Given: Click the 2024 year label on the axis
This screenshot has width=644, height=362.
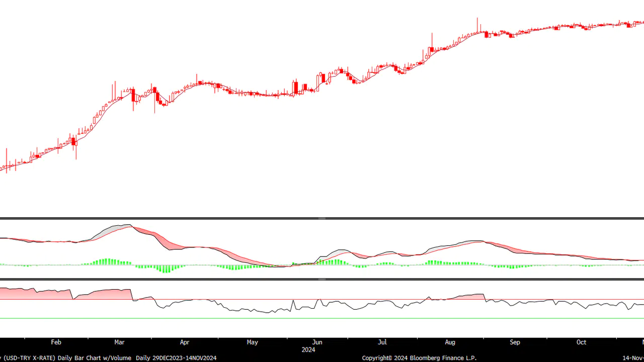Looking at the screenshot, I should coord(308,350).
